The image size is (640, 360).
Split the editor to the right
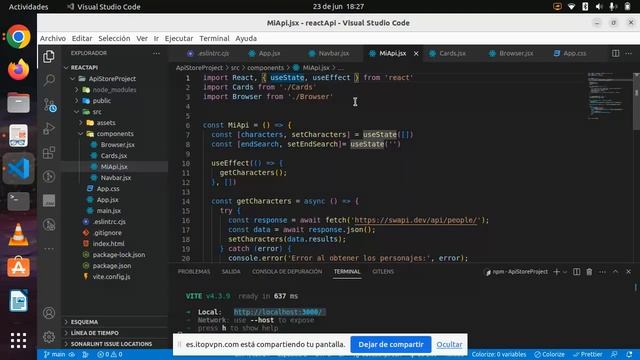pos(616,53)
